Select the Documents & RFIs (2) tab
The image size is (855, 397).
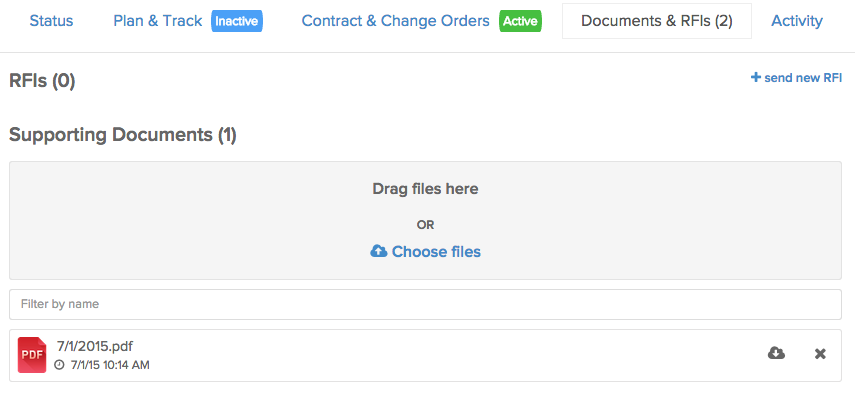[x=657, y=21]
